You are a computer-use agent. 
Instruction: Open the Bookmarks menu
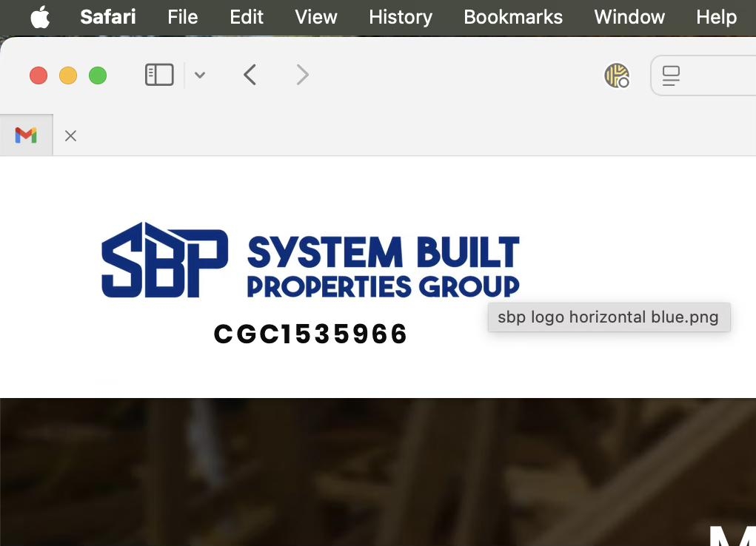(513, 17)
